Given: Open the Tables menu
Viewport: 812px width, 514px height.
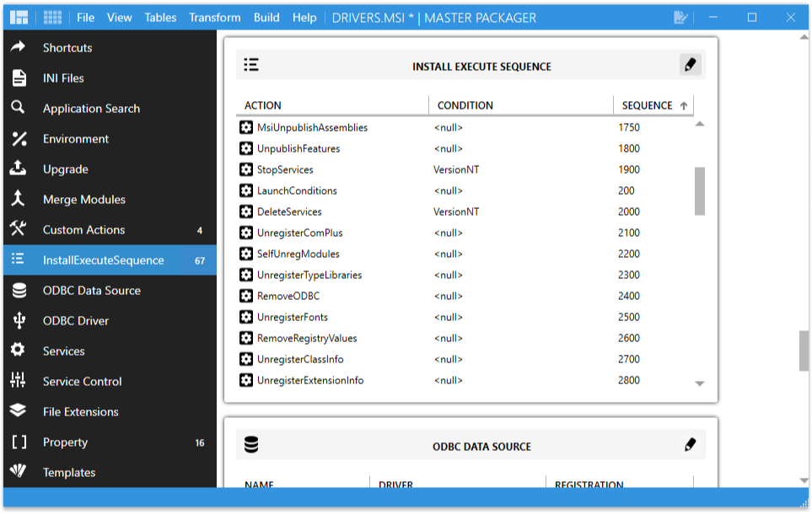Looking at the screenshot, I should (160, 18).
